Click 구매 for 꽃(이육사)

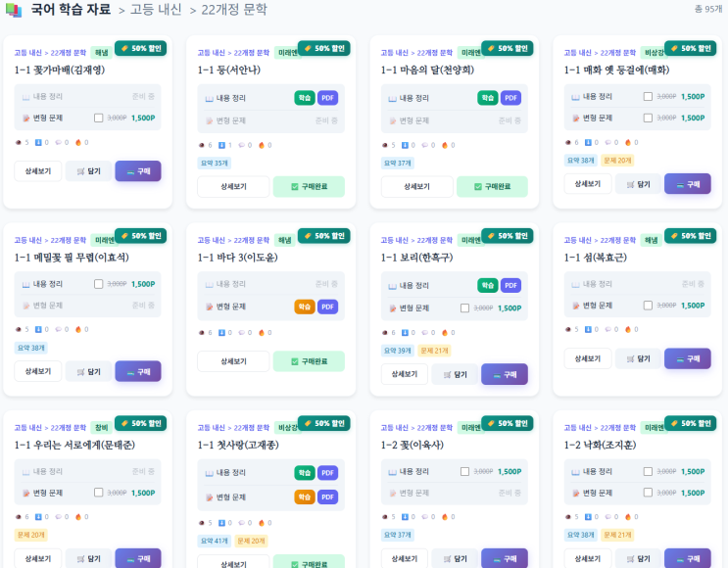click(x=505, y=559)
